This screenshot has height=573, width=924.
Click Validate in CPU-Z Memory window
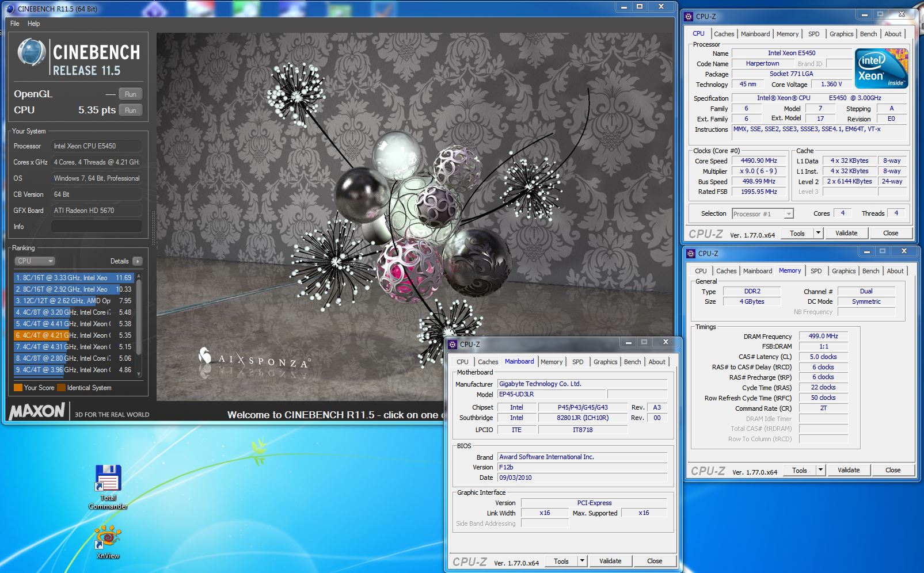click(849, 470)
